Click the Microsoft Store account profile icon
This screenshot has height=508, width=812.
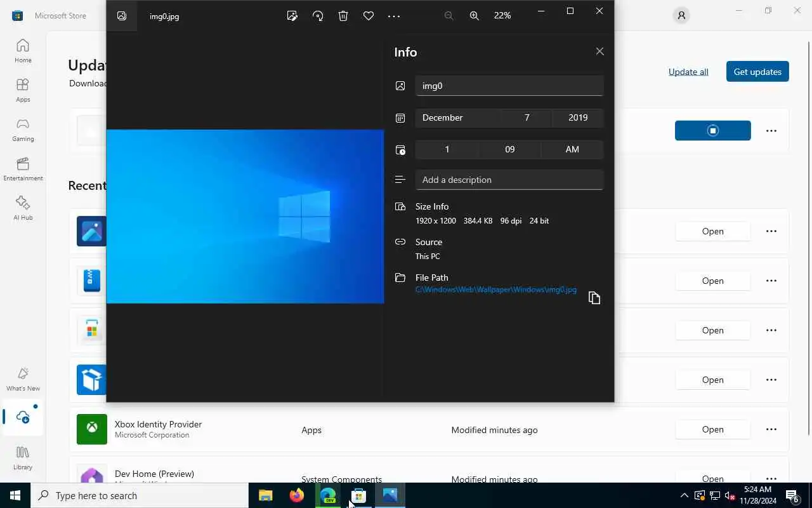[681, 16]
